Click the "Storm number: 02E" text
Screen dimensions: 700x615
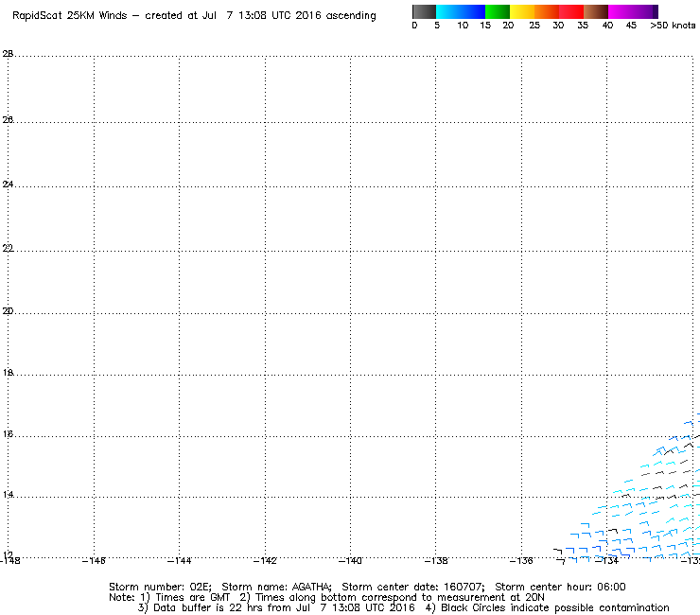(160, 587)
